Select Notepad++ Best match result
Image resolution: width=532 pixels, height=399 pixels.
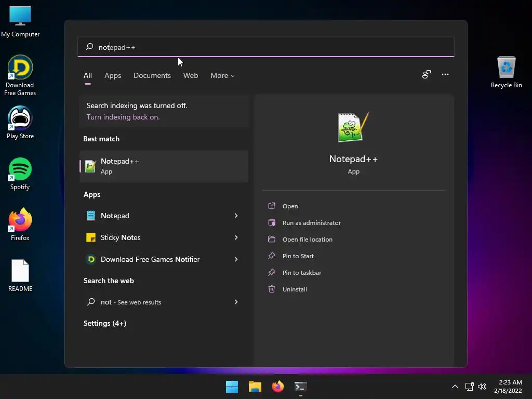pyautogui.click(x=164, y=166)
